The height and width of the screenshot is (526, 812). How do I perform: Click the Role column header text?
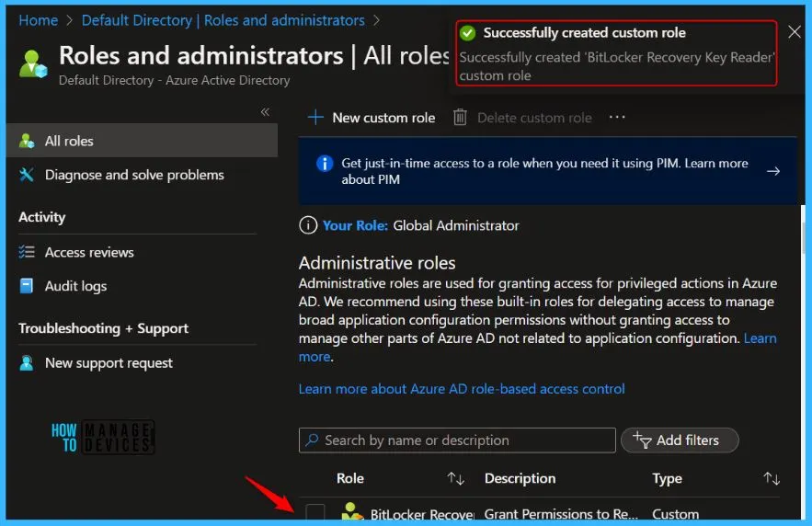click(350, 478)
